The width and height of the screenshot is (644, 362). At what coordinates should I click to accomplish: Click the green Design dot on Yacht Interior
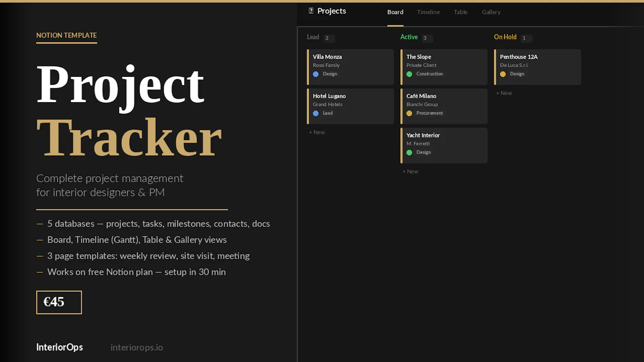click(x=409, y=152)
